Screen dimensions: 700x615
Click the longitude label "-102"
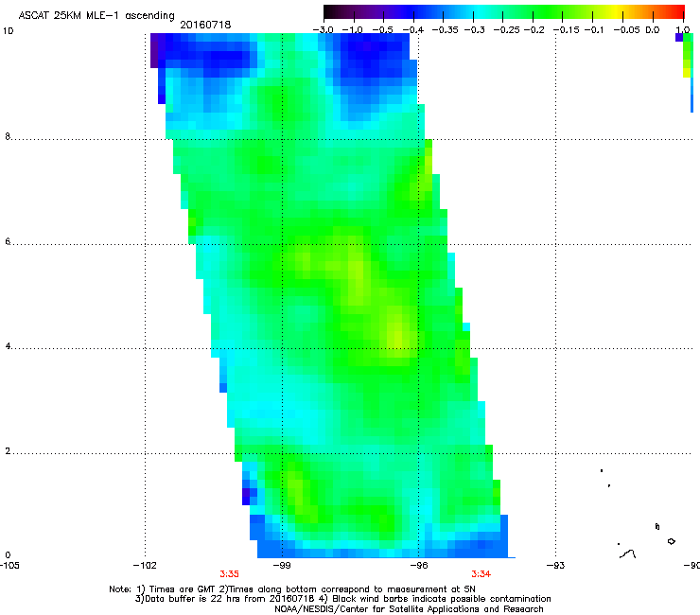point(145,566)
